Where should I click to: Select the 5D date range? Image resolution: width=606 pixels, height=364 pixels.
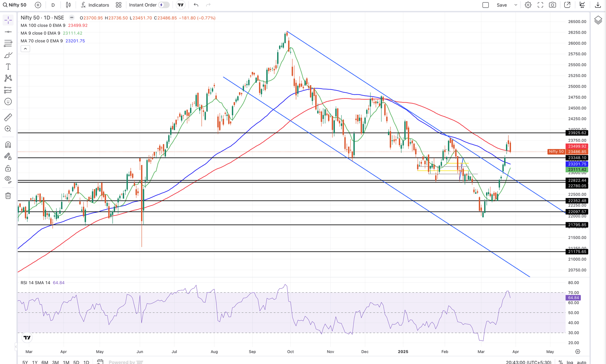pos(76,362)
